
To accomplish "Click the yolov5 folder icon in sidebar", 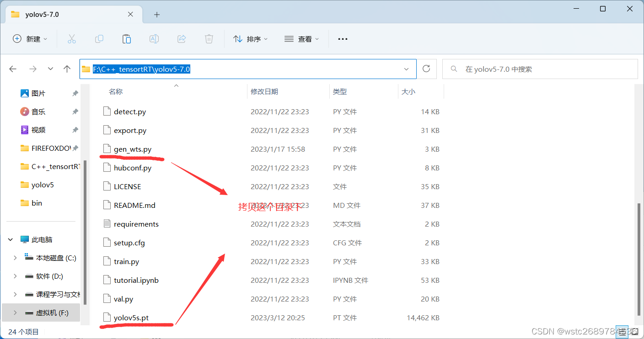I will [25, 185].
